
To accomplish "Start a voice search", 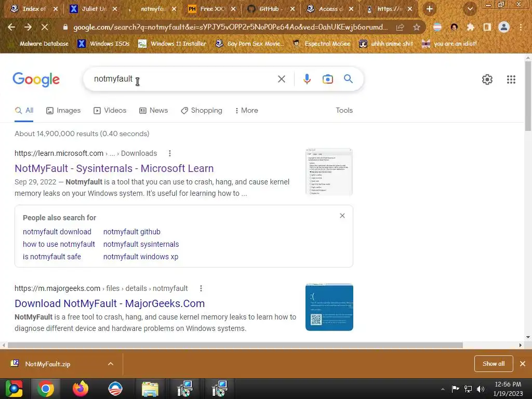I will pyautogui.click(x=307, y=79).
